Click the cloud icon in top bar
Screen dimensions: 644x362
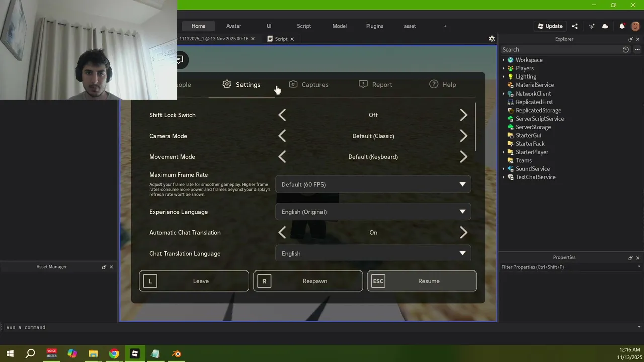(x=605, y=26)
